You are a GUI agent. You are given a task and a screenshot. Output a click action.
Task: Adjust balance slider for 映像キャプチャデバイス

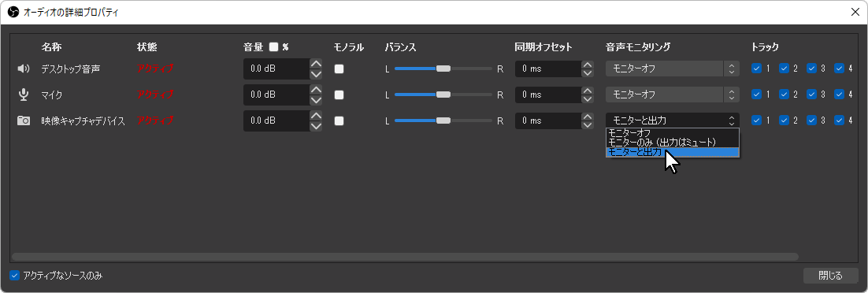(443, 121)
